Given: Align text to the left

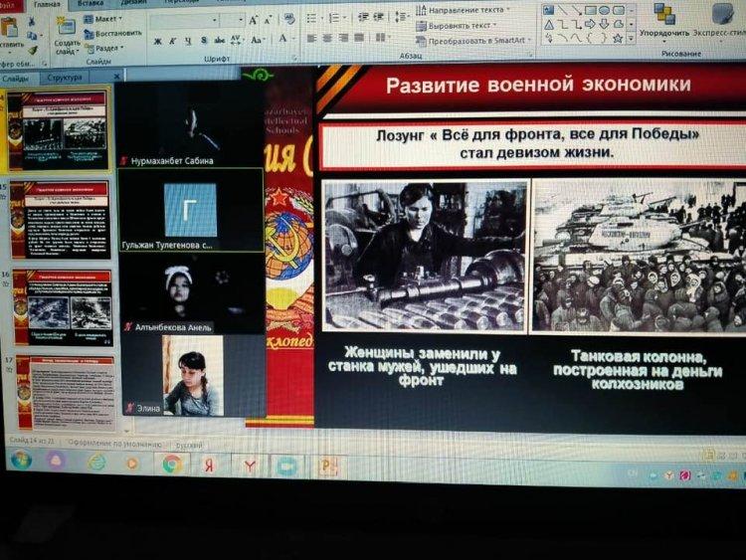Looking at the screenshot, I should 311,39.
